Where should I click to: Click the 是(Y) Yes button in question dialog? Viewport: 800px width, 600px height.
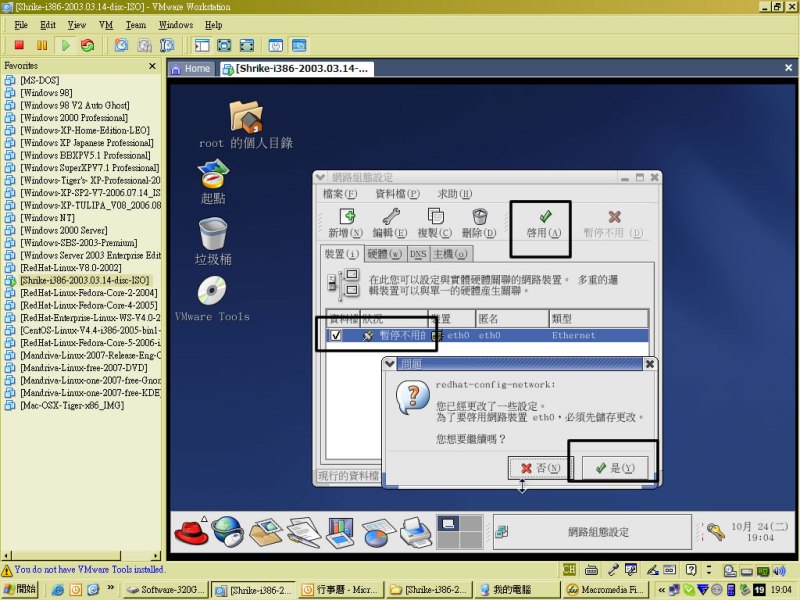tap(615, 468)
